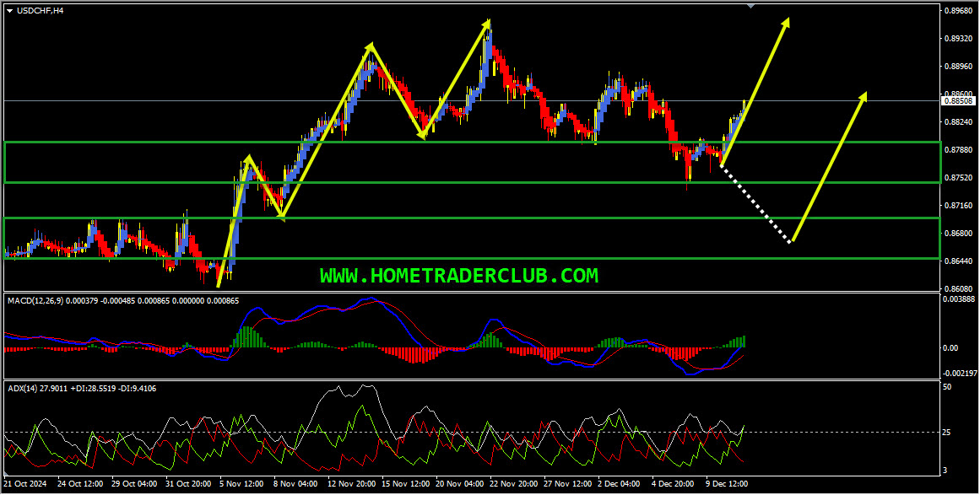This screenshot has width=980, height=495.
Task: Click the MACD scale value 0.003888
Action: [x=960, y=299]
